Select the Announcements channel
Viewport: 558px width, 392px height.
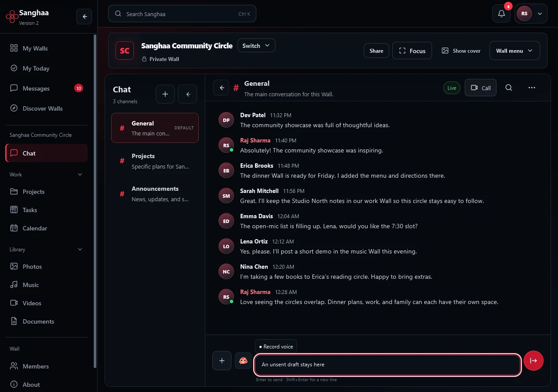pos(155,193)
